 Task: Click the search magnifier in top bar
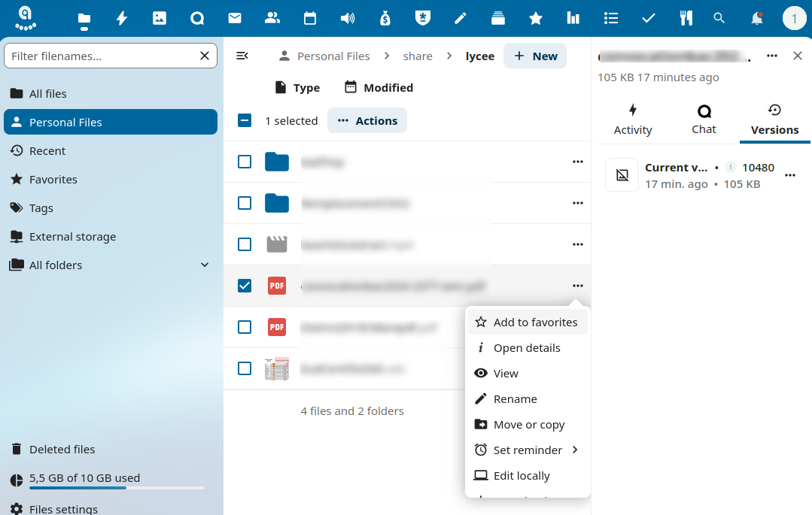coord(719,19)
